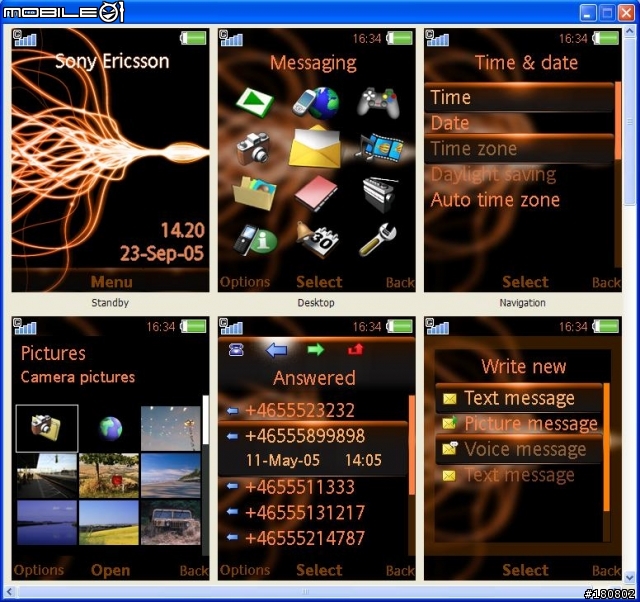Click Options softkey on Pictures screen

pos(39,570)
